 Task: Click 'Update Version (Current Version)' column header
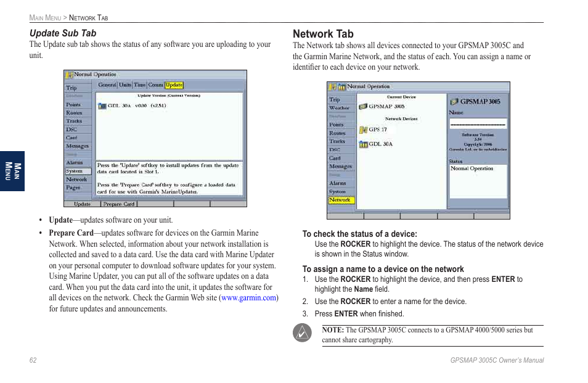[169, 96]
